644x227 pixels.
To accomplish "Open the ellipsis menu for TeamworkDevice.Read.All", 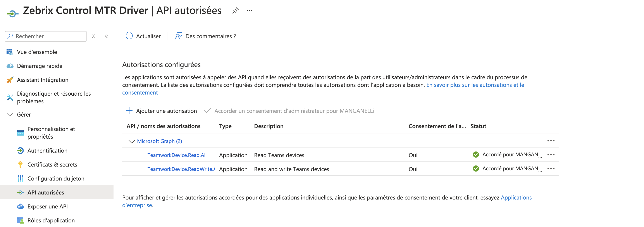I will pyautogui.click(x=551, y=155).
